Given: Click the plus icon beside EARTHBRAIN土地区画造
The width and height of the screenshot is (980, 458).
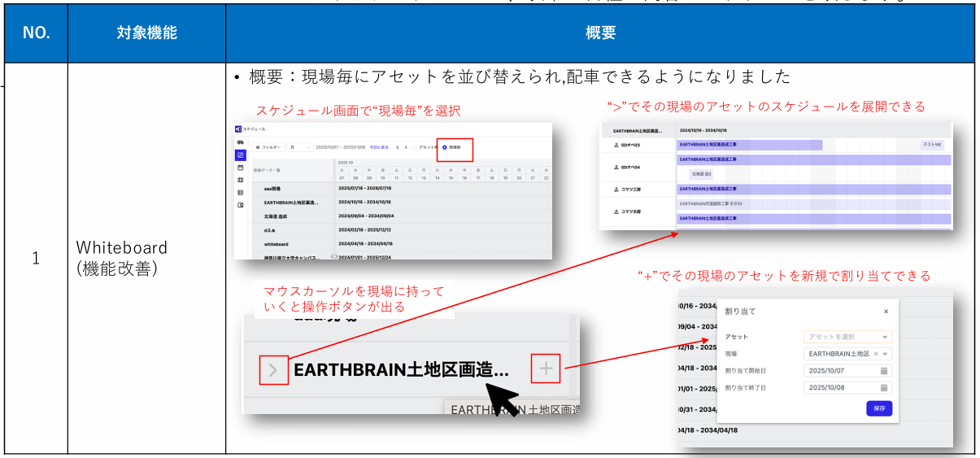Looking at the screenshot, I should [546, 369].
